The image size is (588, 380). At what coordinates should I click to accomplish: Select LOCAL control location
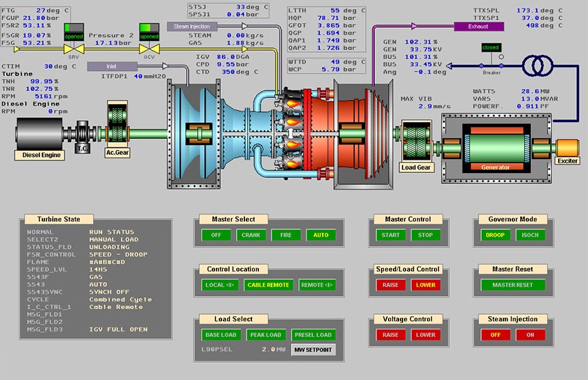point(219,285)
